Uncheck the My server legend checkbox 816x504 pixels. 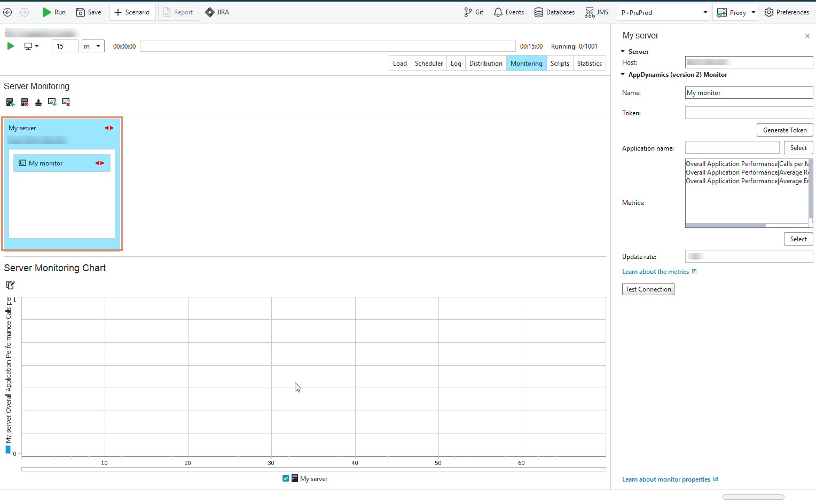(286, 478)
